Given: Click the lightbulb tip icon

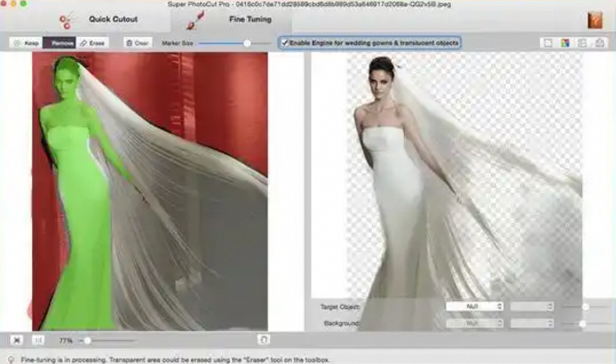Looking at the screenshot, I should [x=11, y=360].
